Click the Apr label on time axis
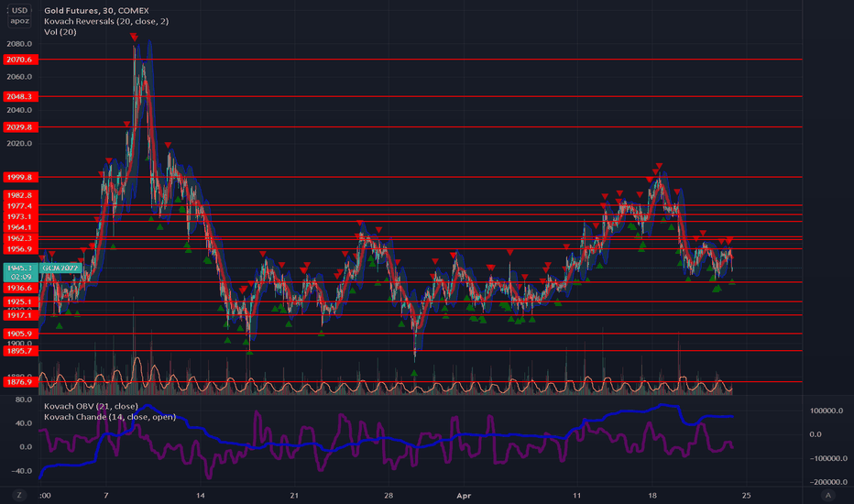This screenshot has width=854, height=504. point(464,495)
